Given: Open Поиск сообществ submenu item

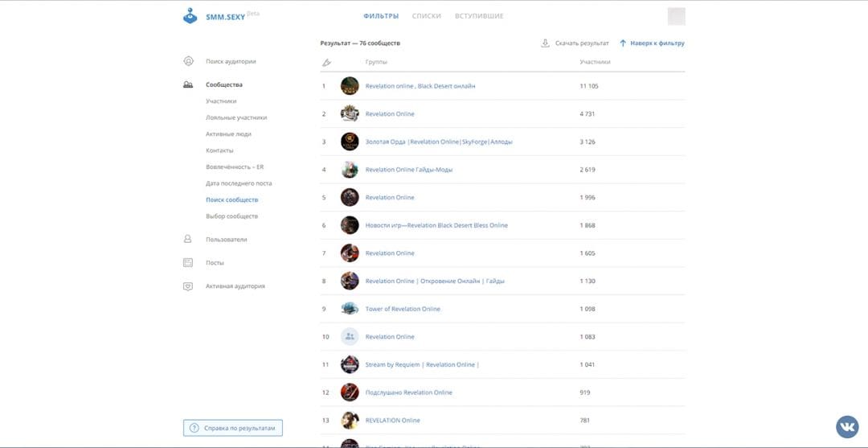Looking at the screenshot, I should click(x=232, y=200).
